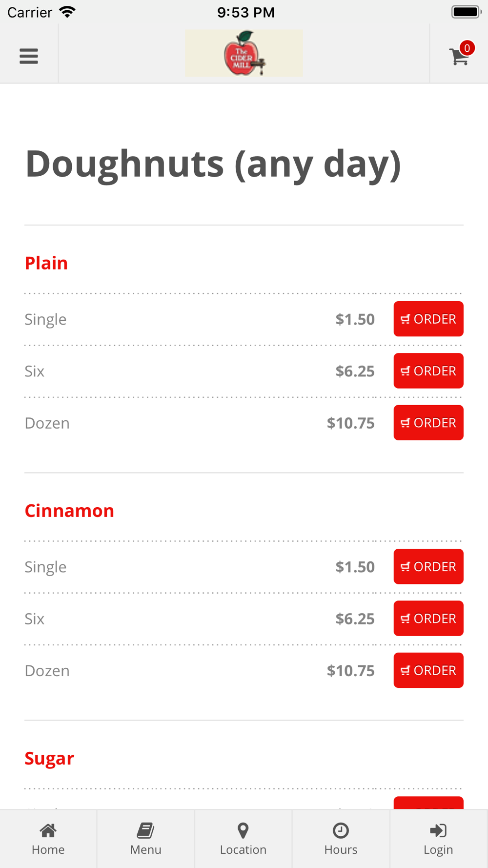Go to Home tab
This screenshot has height=868, width=488.
click(48, 839)
